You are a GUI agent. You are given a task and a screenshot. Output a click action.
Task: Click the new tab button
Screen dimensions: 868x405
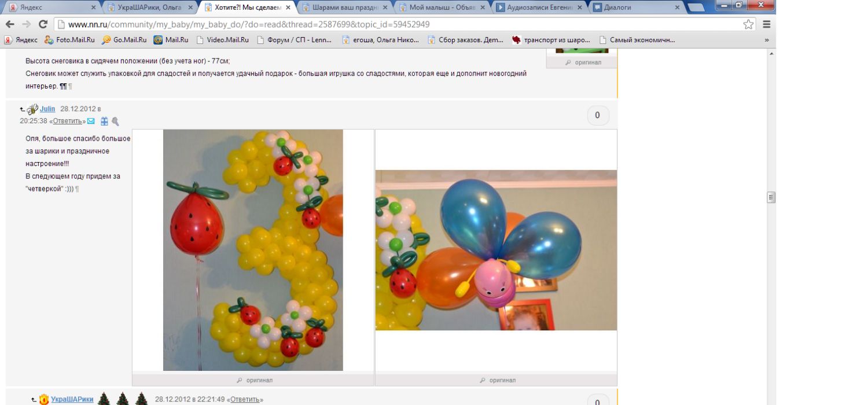pyautogui.click(x=696, y=8)
